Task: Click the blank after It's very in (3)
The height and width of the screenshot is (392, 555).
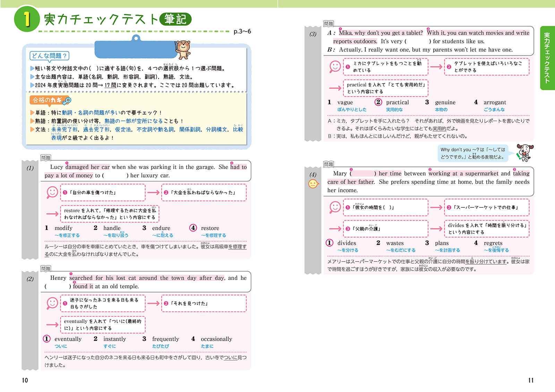Action: 418,41
